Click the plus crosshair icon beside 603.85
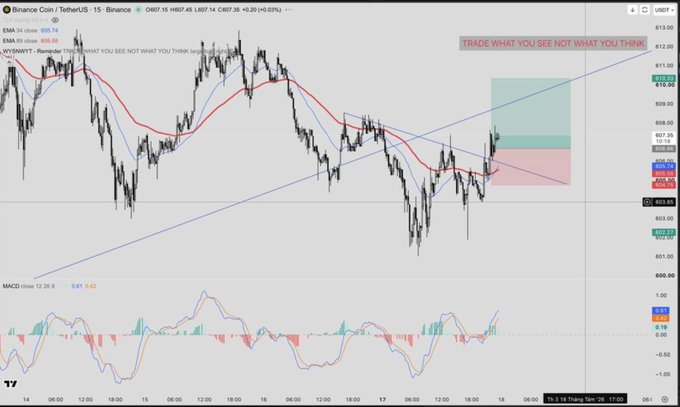This screenshot has height=407, width=680. coord(647,202)
